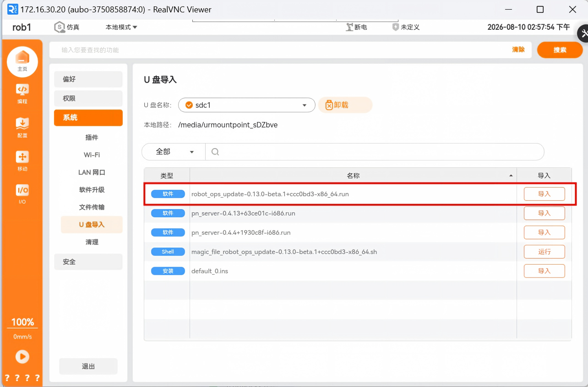Open the 主页 home icon
588x387 pixels.
(22, 61)
